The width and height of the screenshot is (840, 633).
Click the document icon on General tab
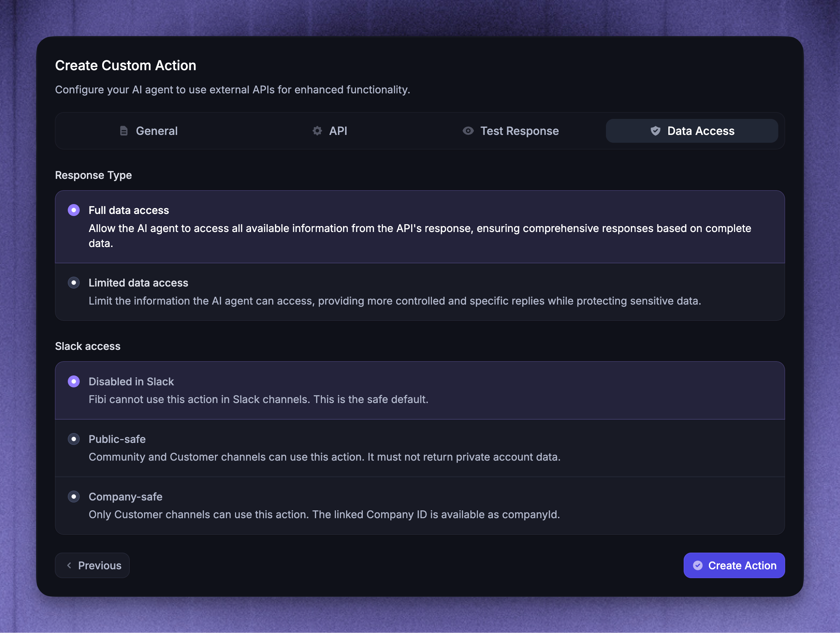(x=123, y=131)
